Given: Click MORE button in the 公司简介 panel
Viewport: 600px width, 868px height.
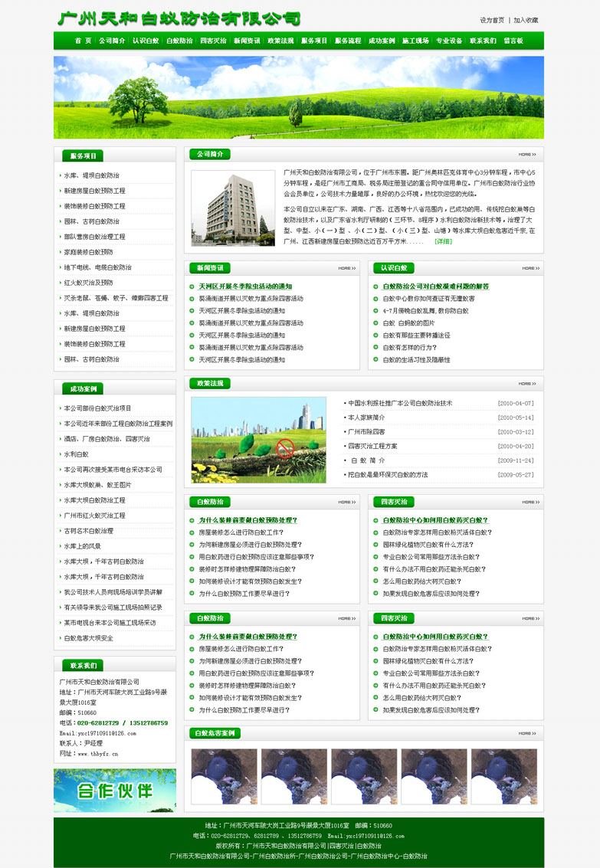Looking at the screenshot, I should pyautogui.click(x=527, y=154).
